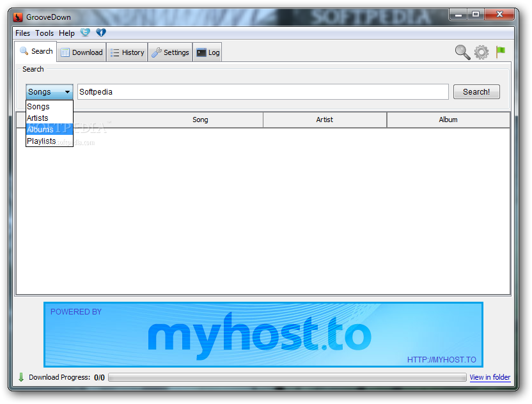Switch to the Settings tab
The width and height of the screenshot is (532, 404).
170,52
